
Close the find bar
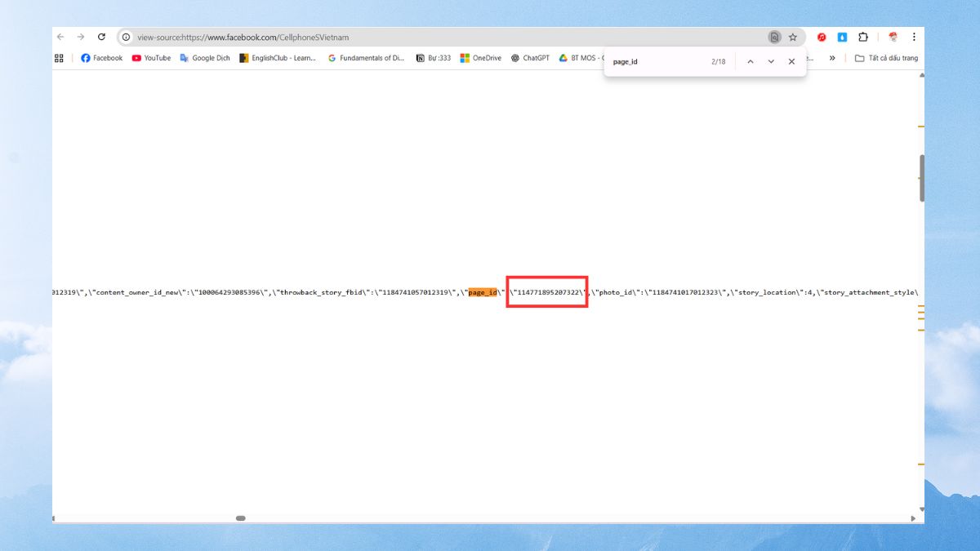[x=791, y=61]
